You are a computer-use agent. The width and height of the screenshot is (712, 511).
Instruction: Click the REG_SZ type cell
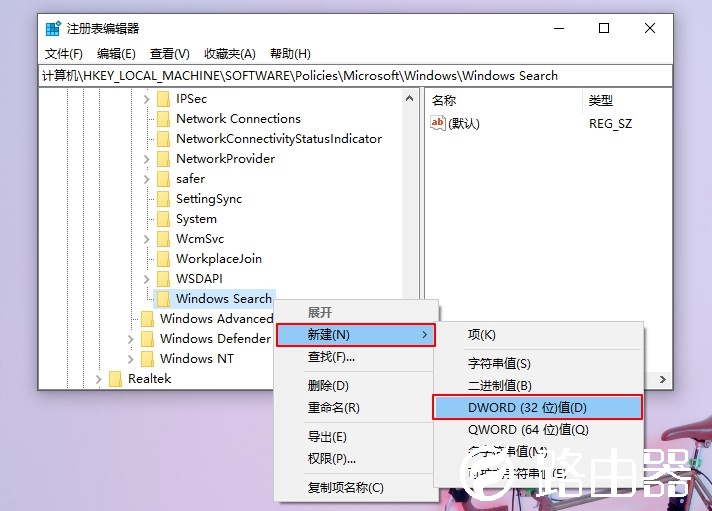click(x=610, y=124)
